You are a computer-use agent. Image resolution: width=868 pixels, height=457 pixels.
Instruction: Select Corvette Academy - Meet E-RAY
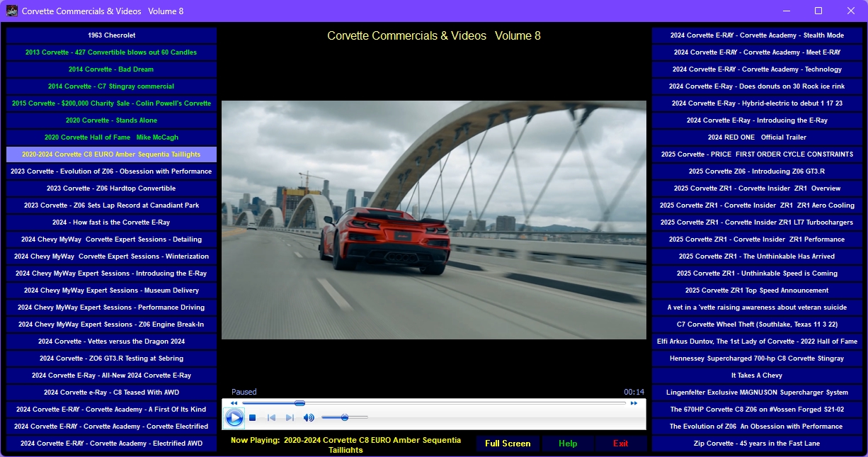[757, 52]
